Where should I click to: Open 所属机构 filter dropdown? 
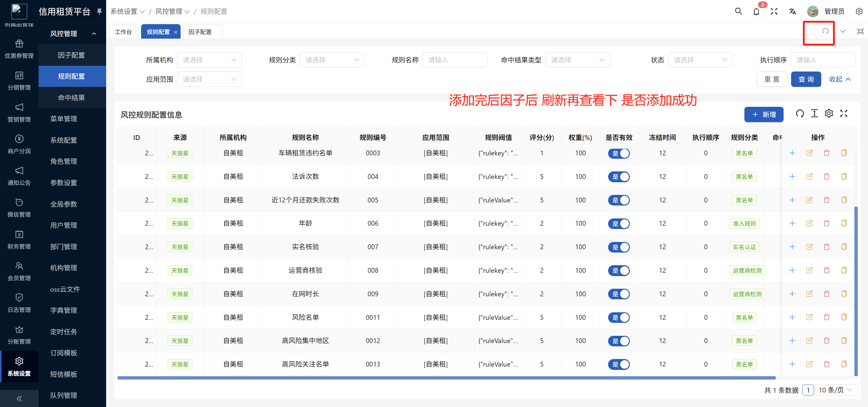tap(209, 60)
